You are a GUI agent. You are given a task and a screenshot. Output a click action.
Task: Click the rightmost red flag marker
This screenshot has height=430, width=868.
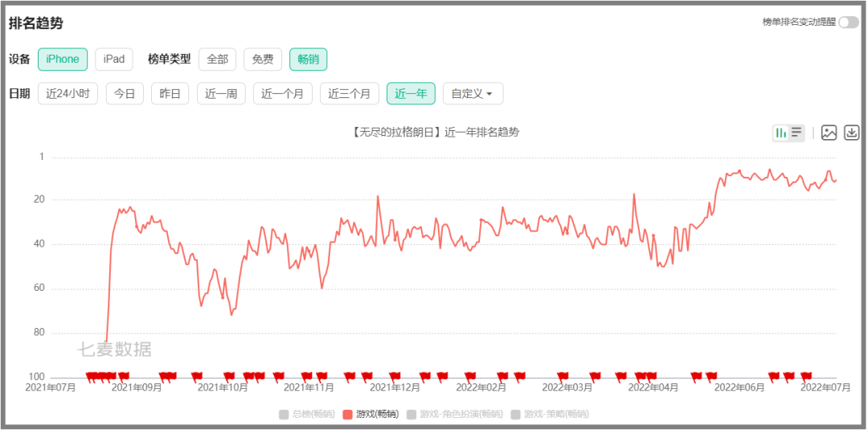806,375
